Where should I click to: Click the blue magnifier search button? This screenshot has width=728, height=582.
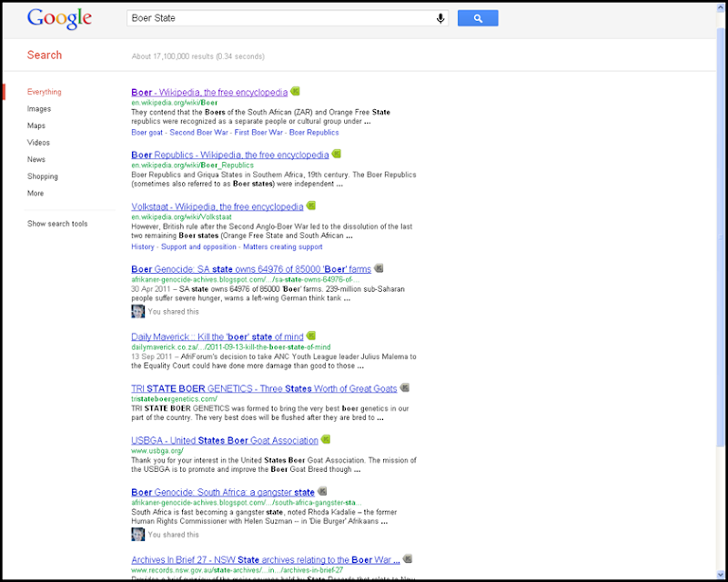point(478,18)
